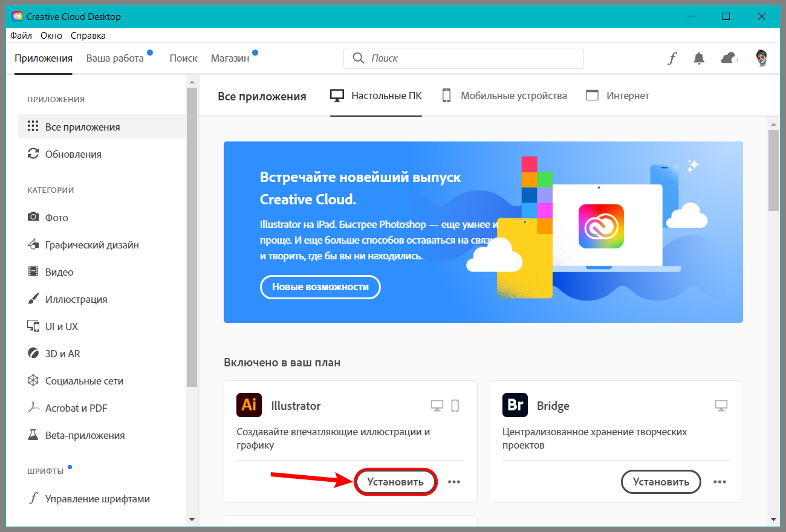Click the Bridge app name text
786x532 pixels.
pyautogui.click(x=553, y=406)
